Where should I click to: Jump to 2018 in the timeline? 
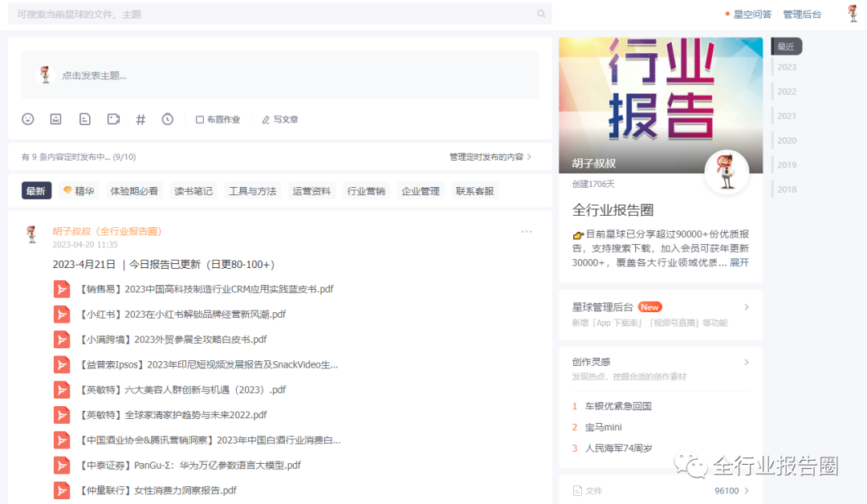(x=786, y=189)
